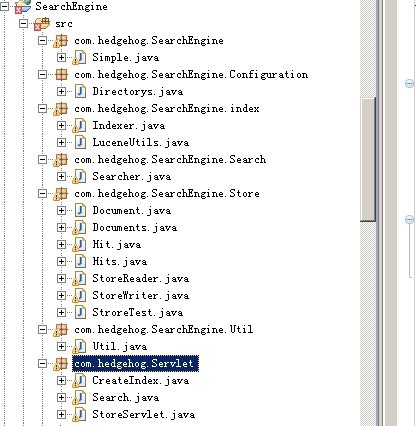416x426 pixels.
Task: Click the SearchEngine.Search package icon
Action: (x=60, y=160)
